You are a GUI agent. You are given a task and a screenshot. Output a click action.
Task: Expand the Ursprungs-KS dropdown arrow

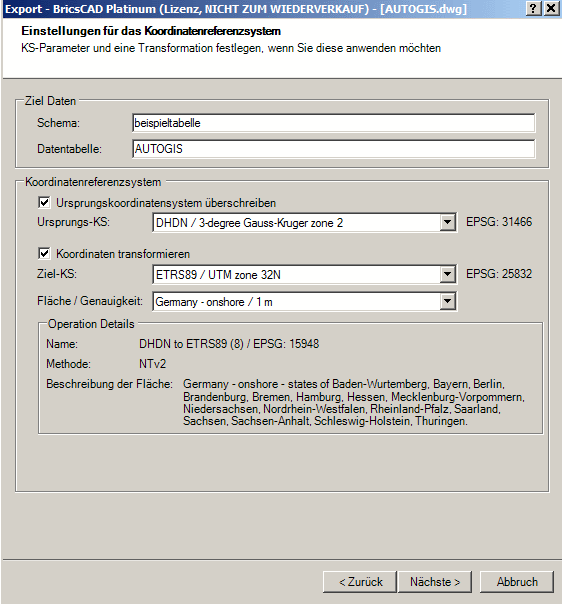tap(447, 222)
